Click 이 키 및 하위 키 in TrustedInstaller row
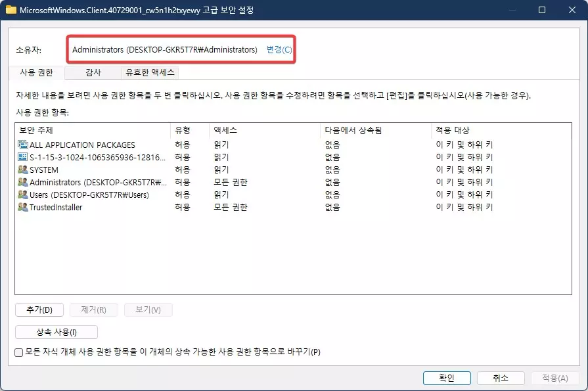This screenshot has width=588, height=391. 464,207
